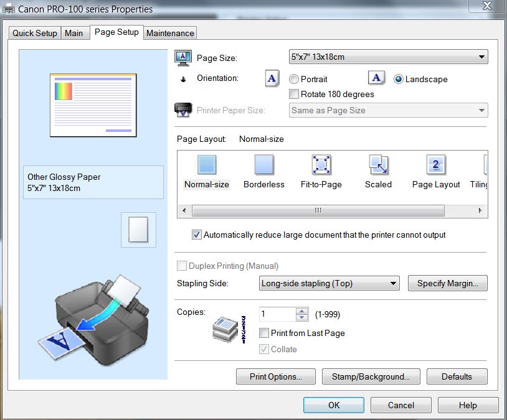This screenshot has height=420, width=507.
Task: Select the Scaled layout icon
Action: (378, 164)
